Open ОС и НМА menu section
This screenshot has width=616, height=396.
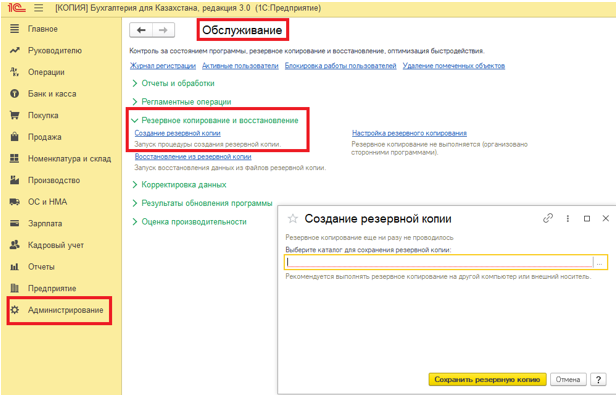click(47, 202)
